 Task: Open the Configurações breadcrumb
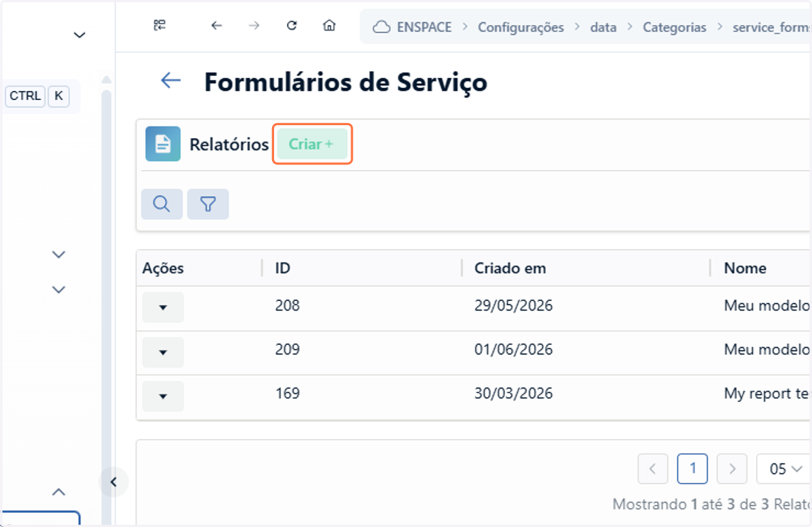coord(520,27)
